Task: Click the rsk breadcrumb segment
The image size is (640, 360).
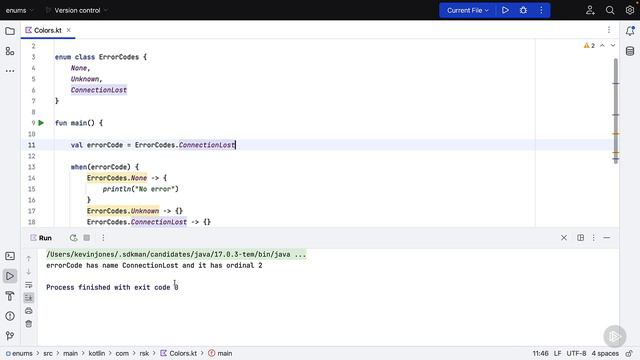Action: point(144,353)
